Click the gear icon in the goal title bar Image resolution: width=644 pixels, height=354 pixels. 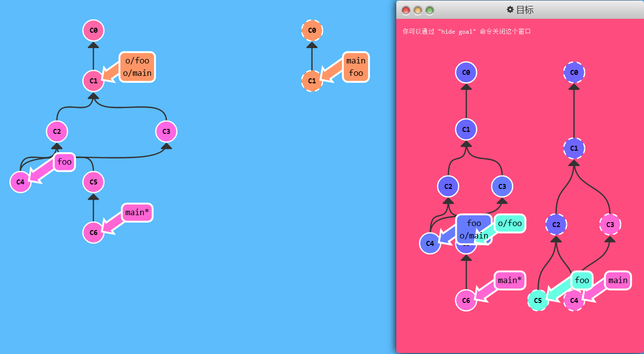[x=510, y=10]
